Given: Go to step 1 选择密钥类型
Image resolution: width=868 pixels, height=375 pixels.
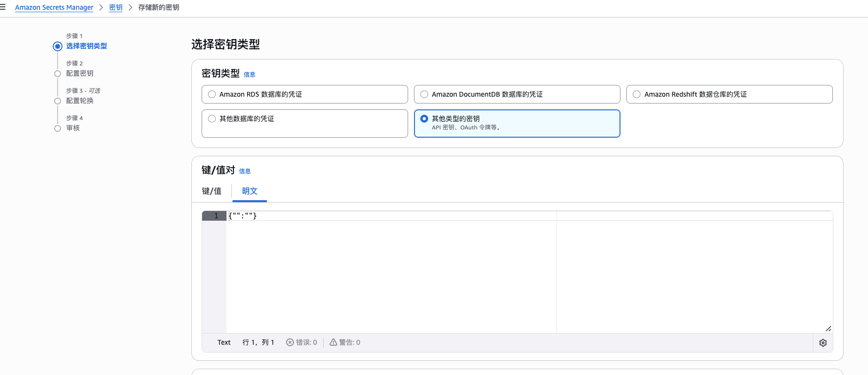Looking at the screenshot, I should [x=86, y=46].
